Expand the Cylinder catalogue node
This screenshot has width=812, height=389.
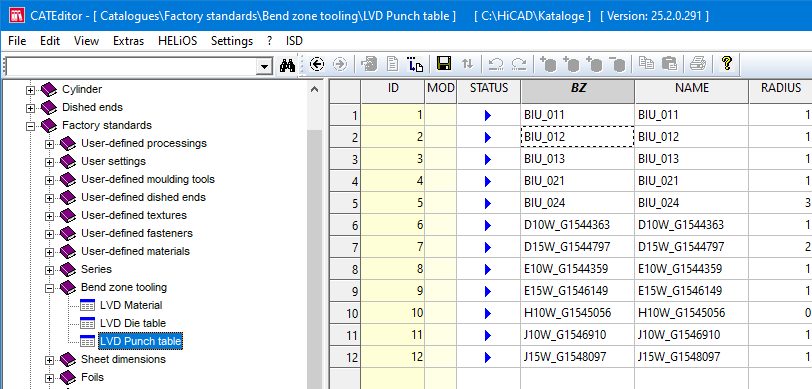(31, 91)
